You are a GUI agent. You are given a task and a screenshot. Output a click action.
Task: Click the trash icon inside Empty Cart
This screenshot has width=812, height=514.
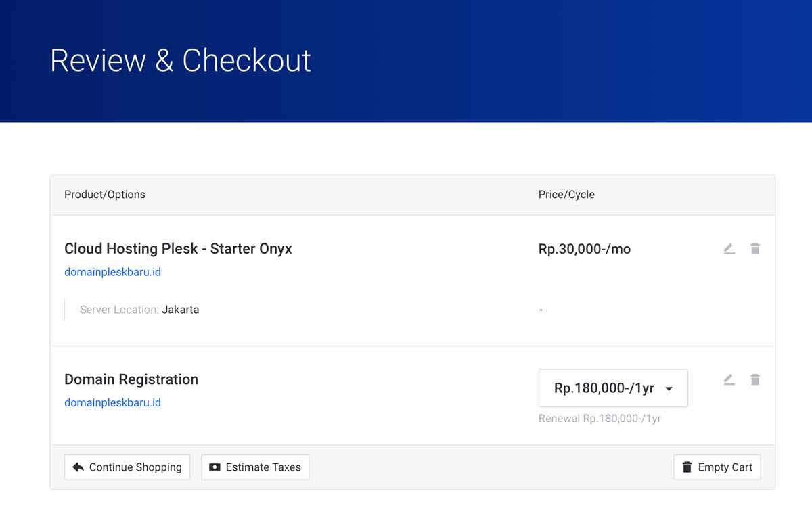click(687, 467)
